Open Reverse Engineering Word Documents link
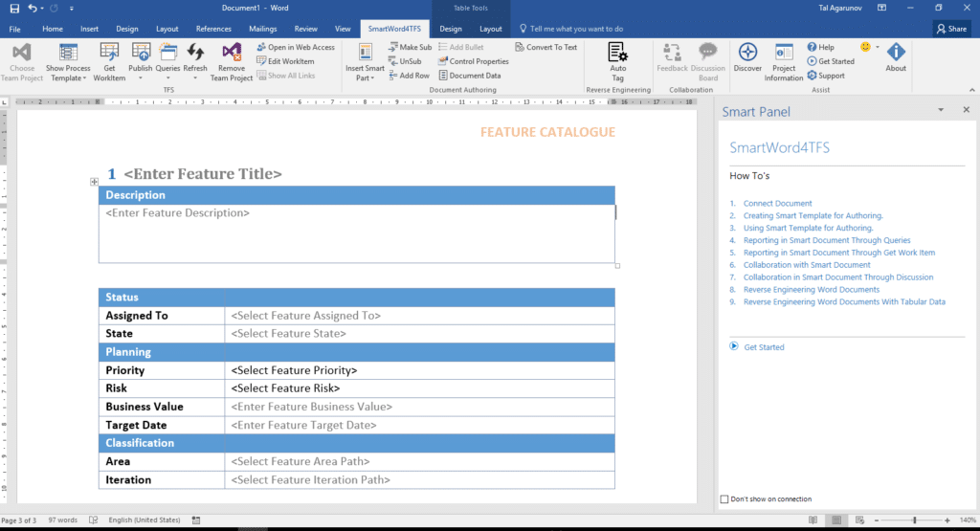This screenshot has height=531, width=980. click(x=812, y=289)
